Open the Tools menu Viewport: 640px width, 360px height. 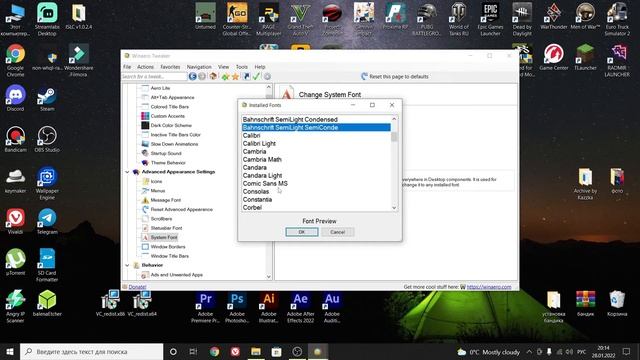pos(242,67)
